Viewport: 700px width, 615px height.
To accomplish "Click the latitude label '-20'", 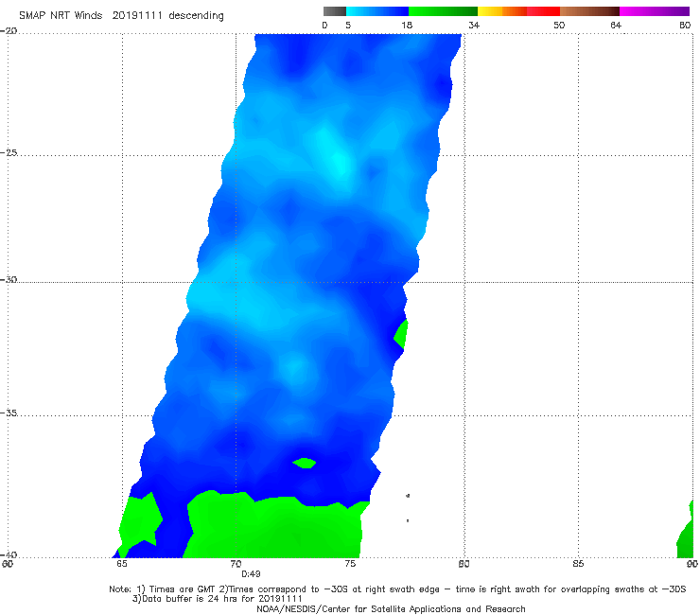I will 9,31.
